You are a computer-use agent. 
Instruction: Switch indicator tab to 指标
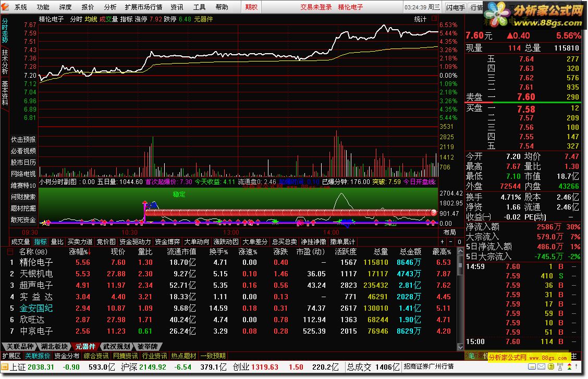click(41, 242)
